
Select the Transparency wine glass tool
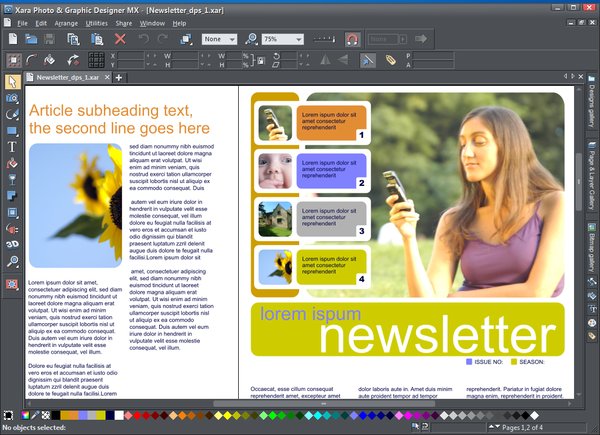point(12,179)
